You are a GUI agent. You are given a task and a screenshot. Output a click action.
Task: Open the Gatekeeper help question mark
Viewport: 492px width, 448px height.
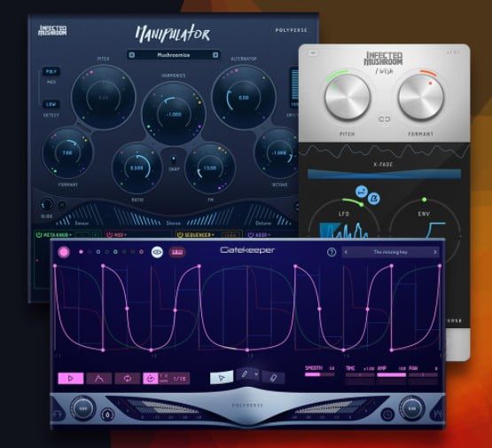[332, 252]
